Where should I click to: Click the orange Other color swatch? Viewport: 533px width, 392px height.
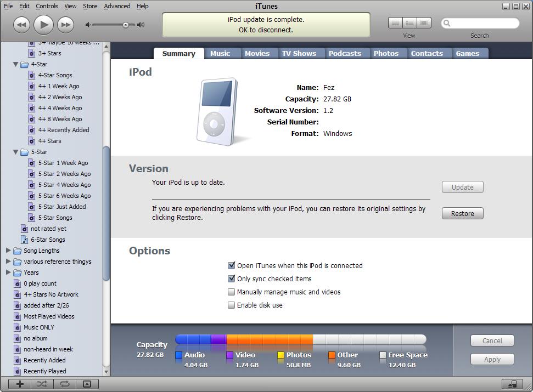[x=332, y=355]
